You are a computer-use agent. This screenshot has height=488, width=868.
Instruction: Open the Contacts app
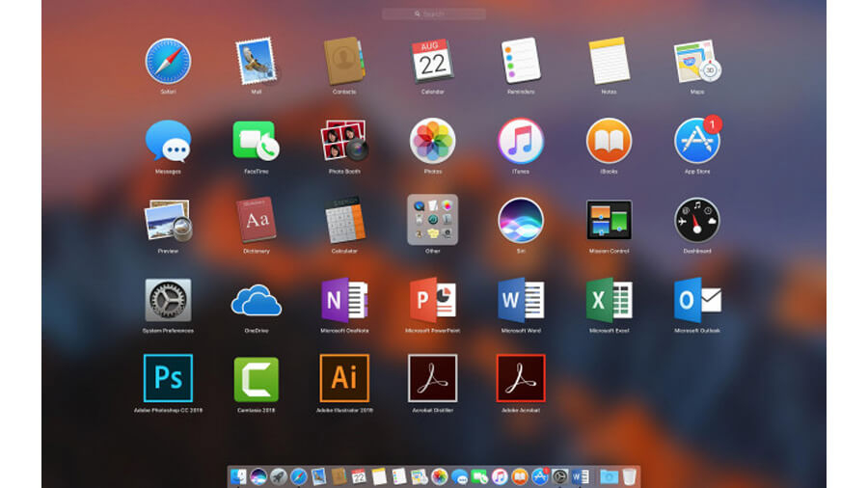click(344, 62)
